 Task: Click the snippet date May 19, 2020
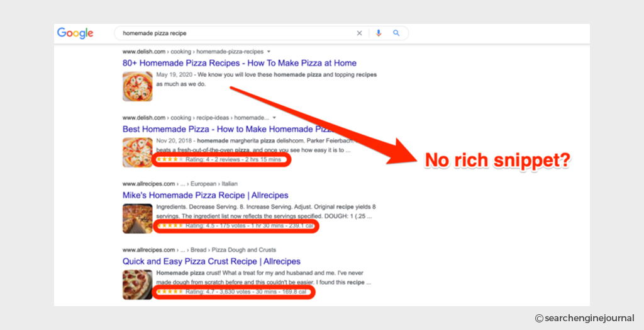coord(175,75)
